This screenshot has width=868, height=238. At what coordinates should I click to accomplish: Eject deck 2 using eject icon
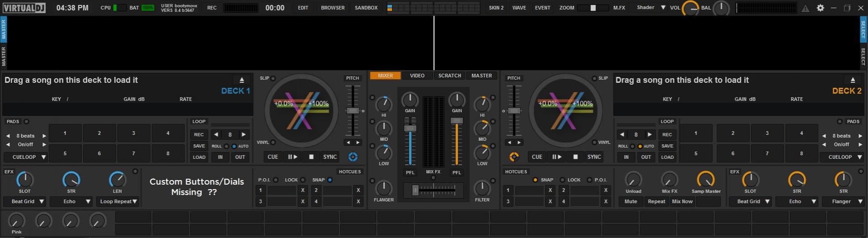(x=853, y=80)
